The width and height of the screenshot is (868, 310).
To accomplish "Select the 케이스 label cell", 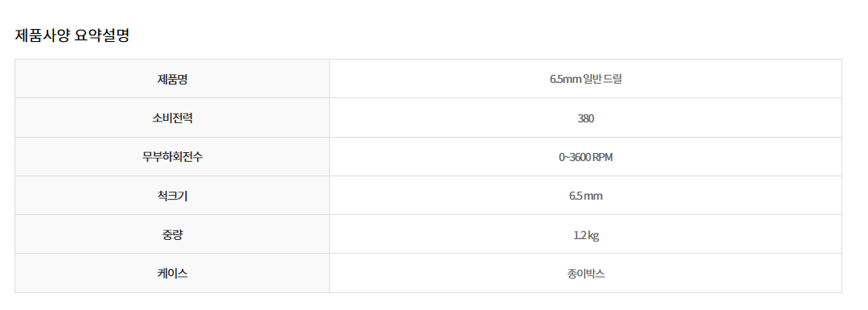I will pyautogui.click(x=172, y=273).
